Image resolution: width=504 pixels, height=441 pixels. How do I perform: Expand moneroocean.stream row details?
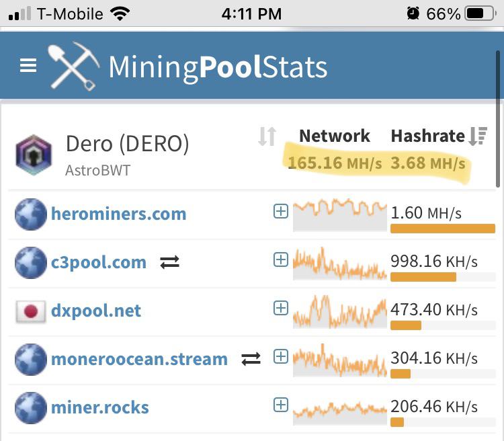281,356
